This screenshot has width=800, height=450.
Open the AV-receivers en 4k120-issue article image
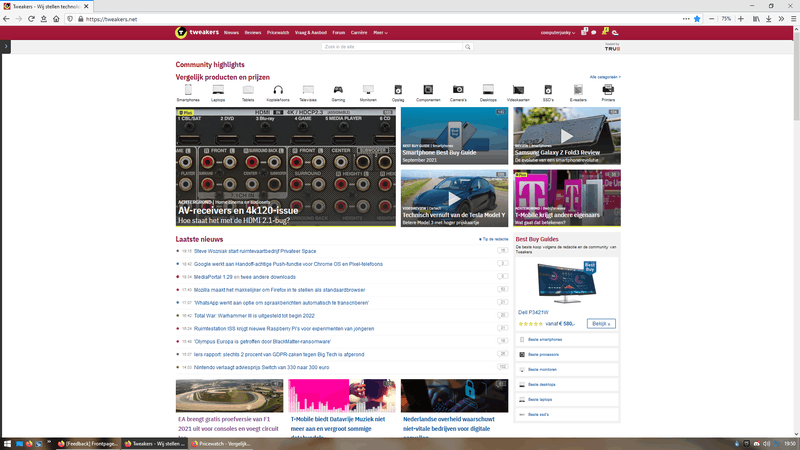pyautogui.click(x=286, y=167)
